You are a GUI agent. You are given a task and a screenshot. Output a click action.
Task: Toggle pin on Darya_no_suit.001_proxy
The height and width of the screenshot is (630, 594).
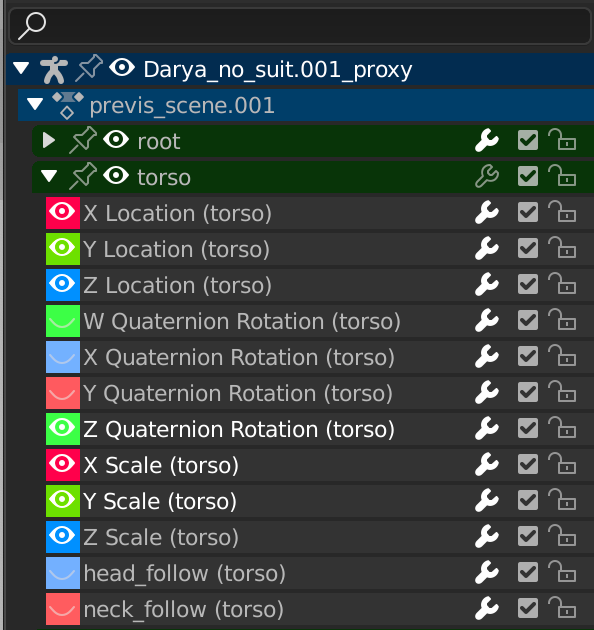[x=89, y=68]
